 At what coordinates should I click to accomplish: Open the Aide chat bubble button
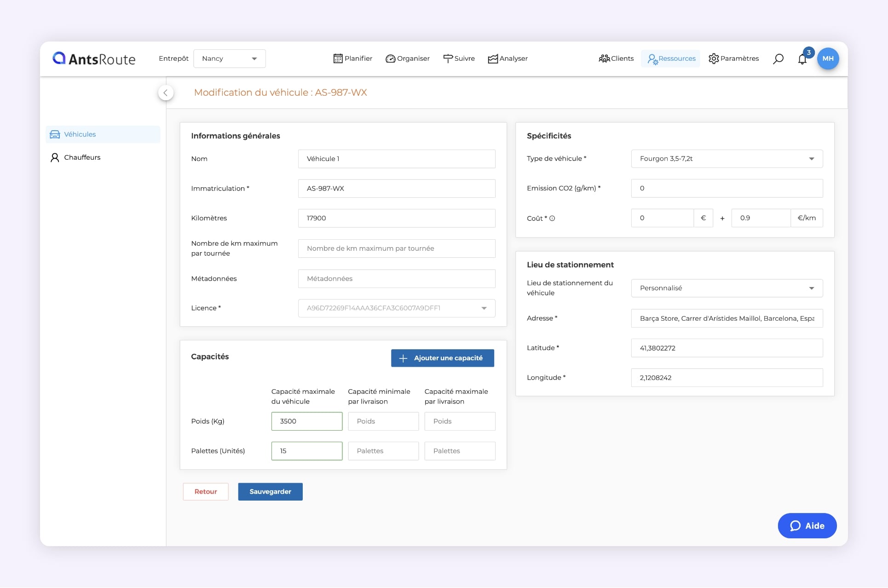[x=807, y=525]
